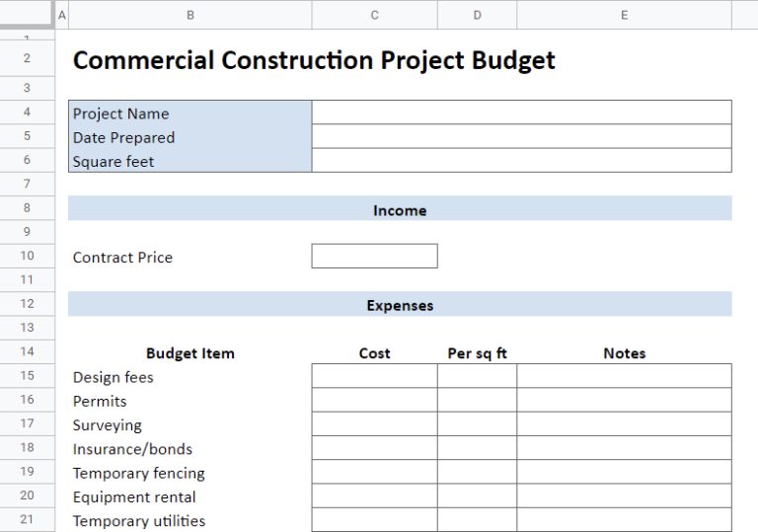The height and width of the screenshot is (532, 758).
Task: Select the Square feet value field
Action: pyautogui.click(x=521, y=161)
